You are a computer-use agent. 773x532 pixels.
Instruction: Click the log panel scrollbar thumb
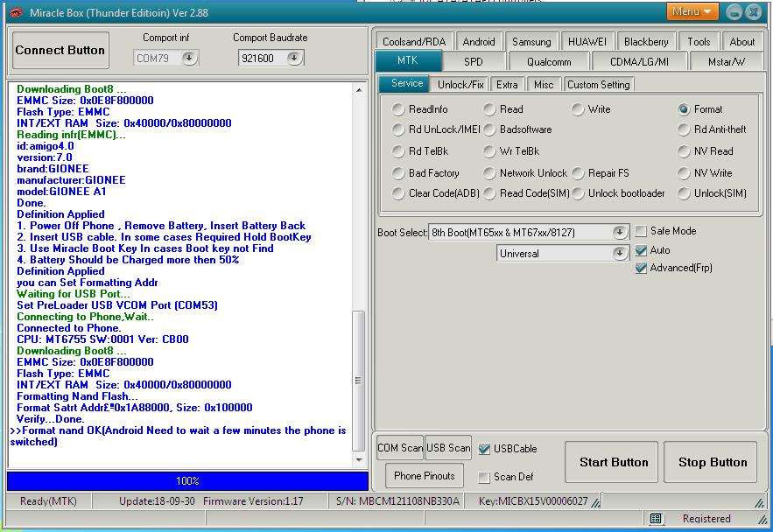[359, 381]
